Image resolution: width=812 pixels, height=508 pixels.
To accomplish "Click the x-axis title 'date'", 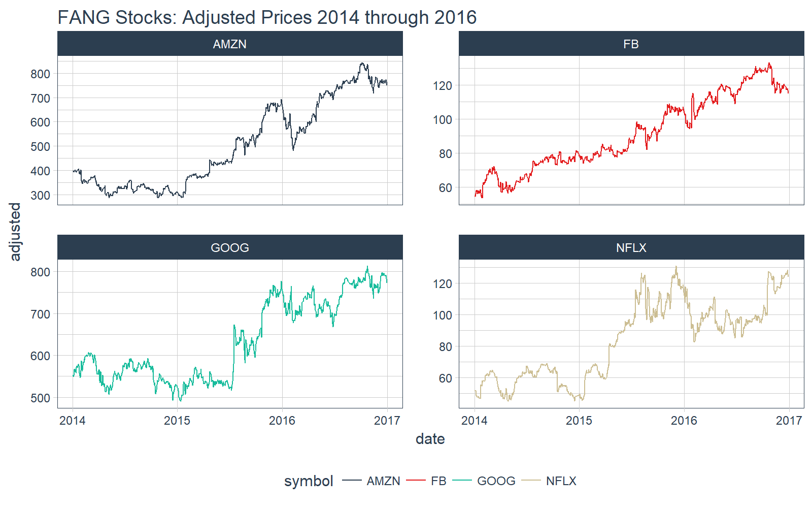I will coord(430,439).
